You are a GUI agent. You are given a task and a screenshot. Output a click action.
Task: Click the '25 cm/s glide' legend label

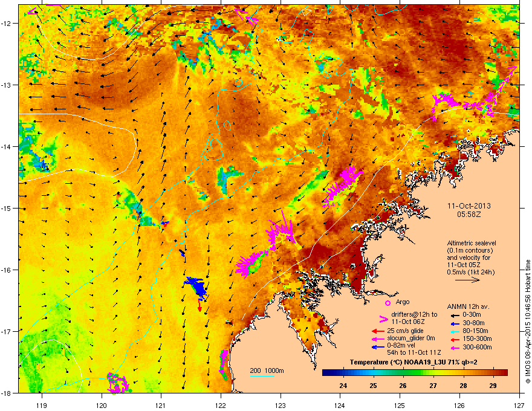[x=405, y=331]
